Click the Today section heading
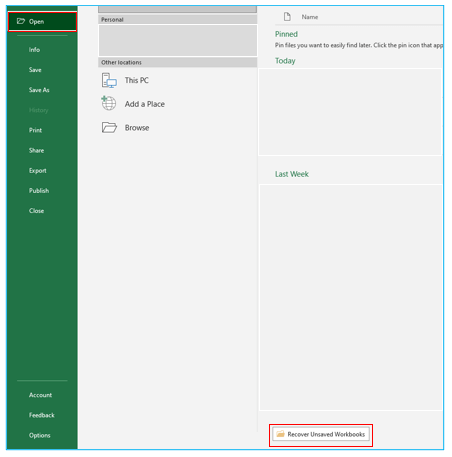Screen dimensions: 452x457 (285, 61)
